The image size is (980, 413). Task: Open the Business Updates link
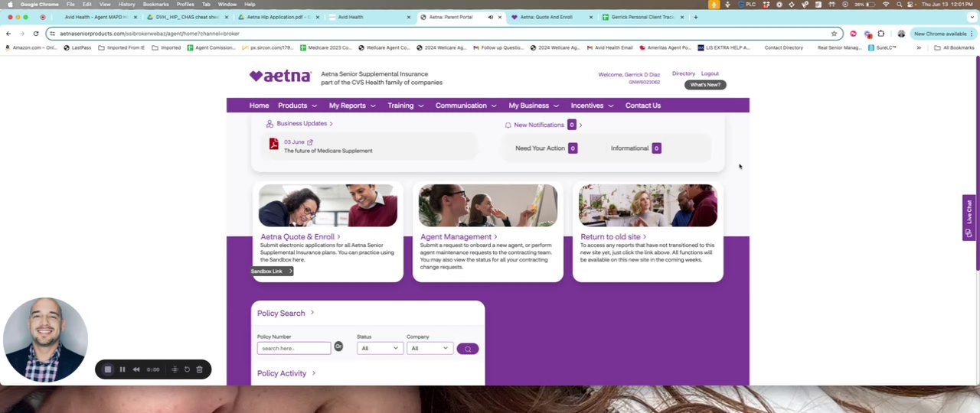304,123
